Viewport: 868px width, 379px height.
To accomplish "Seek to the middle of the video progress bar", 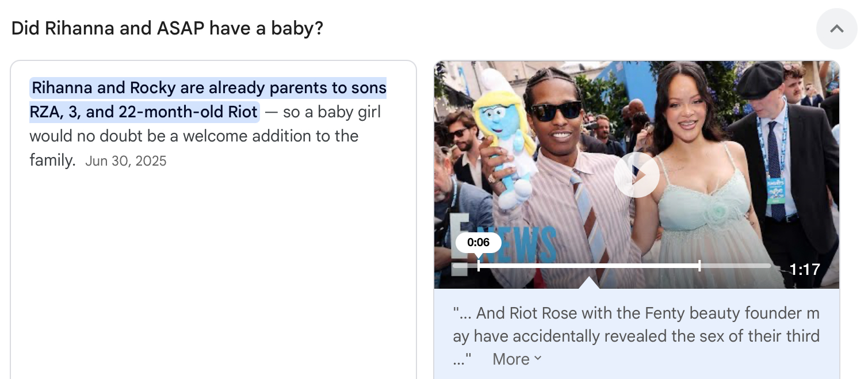I will [612, 266].
